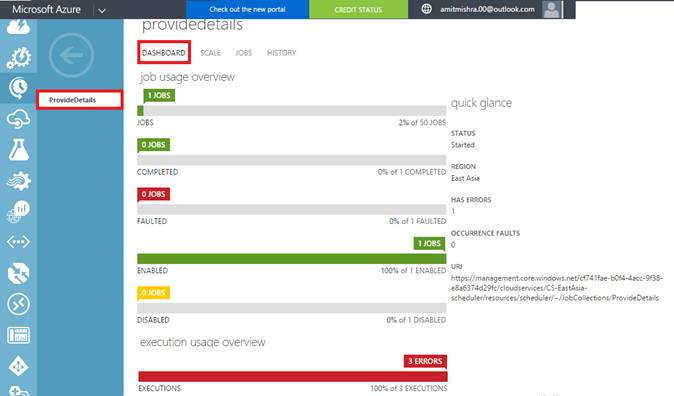The height and width of the screenshot is (396, 674).
Task: Click 'Check out the new portal' button
Action: pyautogui.click(x=247, y=9)
